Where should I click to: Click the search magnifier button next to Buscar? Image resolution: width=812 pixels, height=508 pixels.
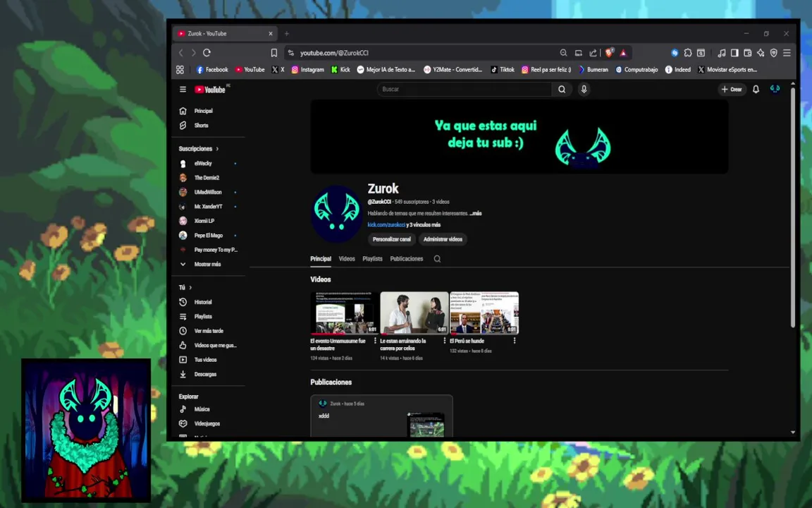tap(562, 89)
